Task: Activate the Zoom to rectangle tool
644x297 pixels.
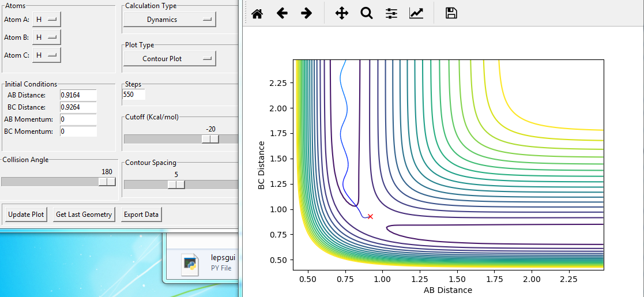Action: coord(366,14)
